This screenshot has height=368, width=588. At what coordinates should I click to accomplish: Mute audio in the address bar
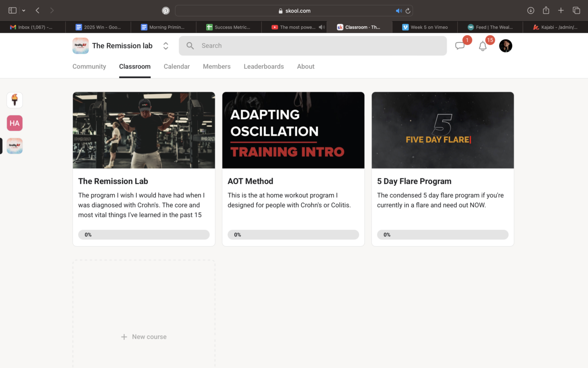(399, 11)
